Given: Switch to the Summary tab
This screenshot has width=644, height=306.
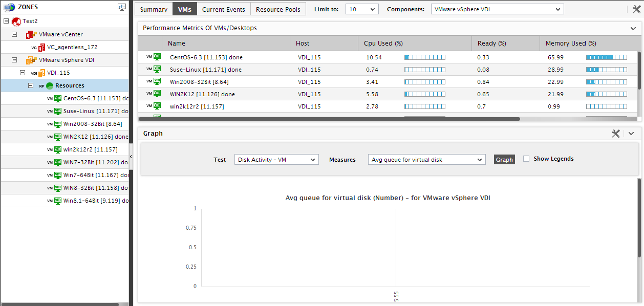Looking at the screenshot, I should coord(154,9).
